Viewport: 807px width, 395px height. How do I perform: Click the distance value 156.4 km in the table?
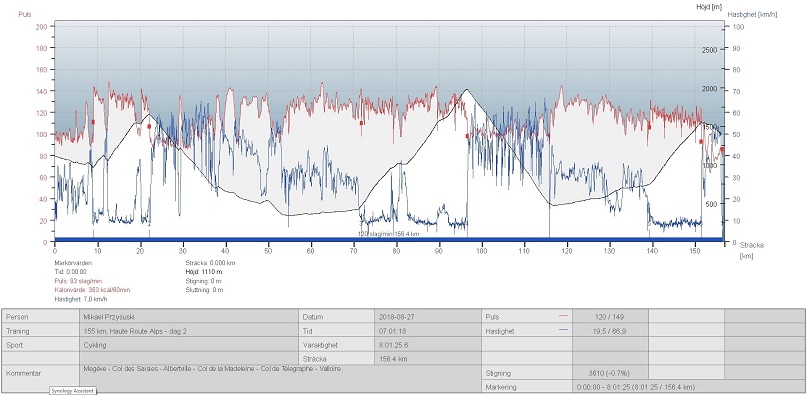tap(393, 359)
